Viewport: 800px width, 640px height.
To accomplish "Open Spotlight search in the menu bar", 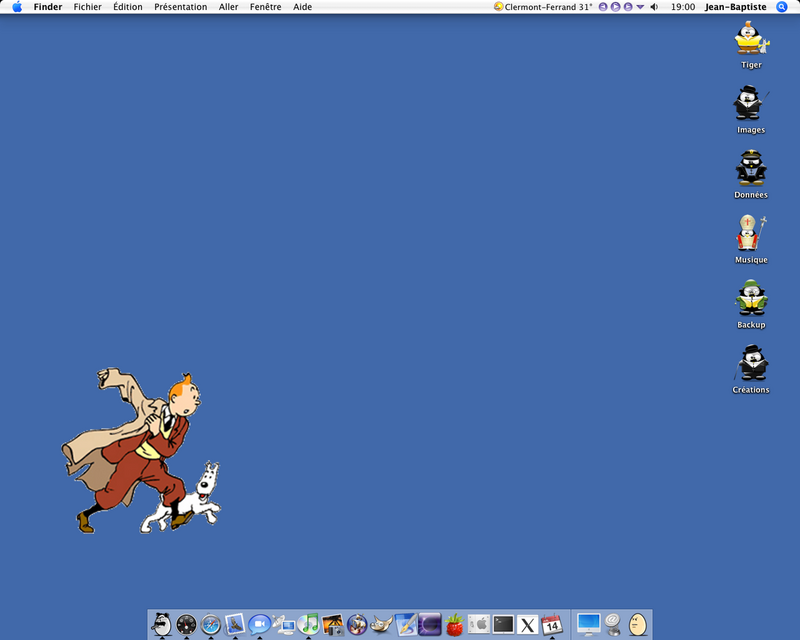I will (781, 7).
